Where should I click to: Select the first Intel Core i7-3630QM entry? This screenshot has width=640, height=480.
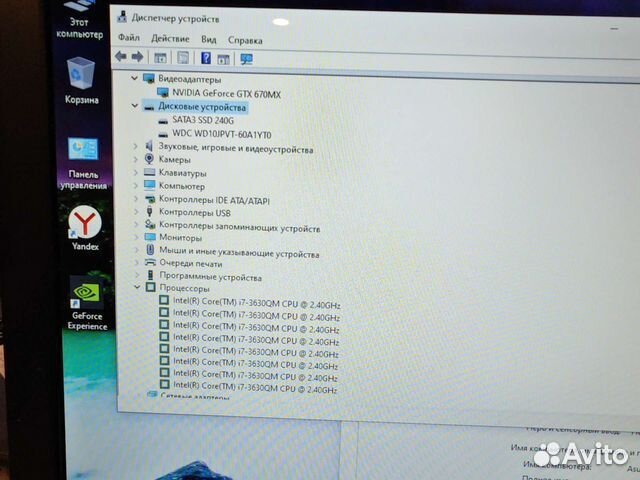[x=256, y=303]
